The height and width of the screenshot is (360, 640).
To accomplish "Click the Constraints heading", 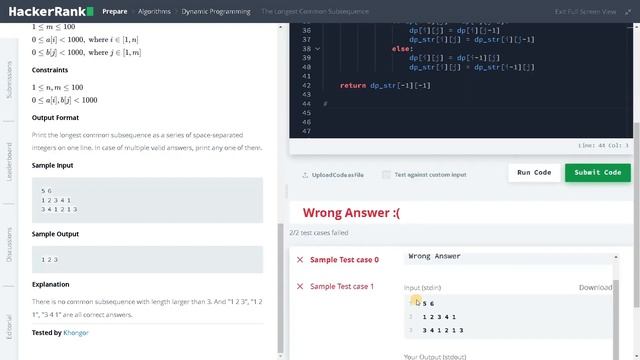I will coord(50,70).
